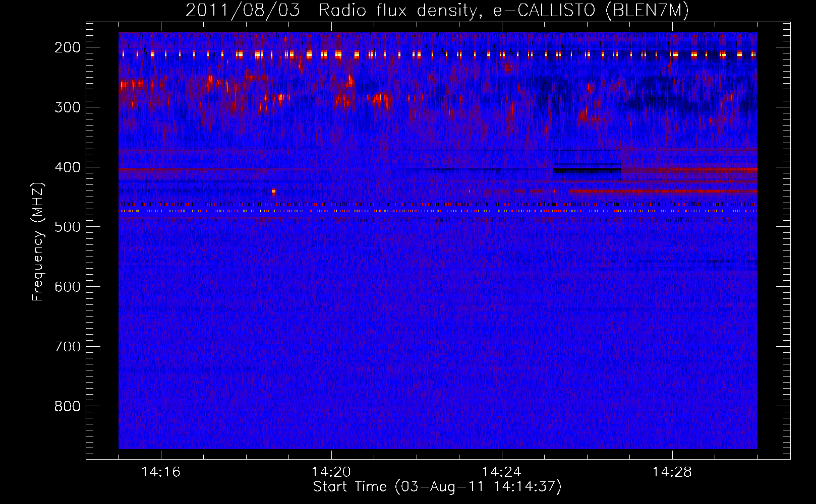Click the 300 frequency tick label
816x504 pixels.
click(68, 107)
